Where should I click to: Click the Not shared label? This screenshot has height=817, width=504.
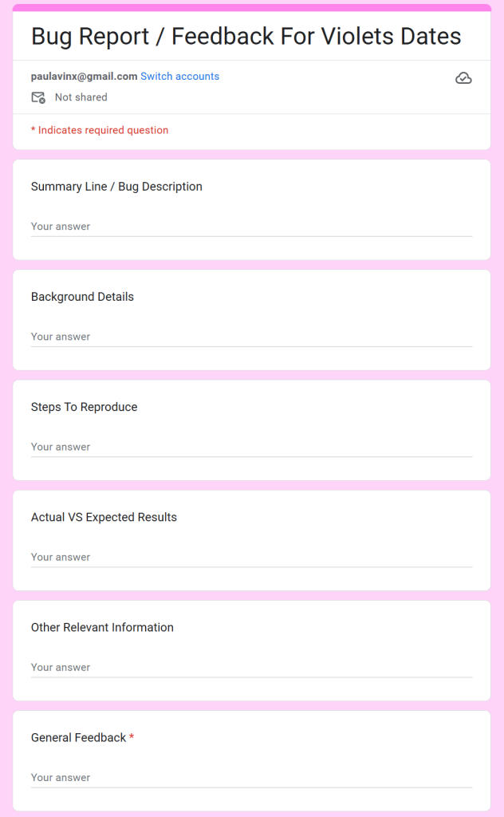click(x=81, y=97)
